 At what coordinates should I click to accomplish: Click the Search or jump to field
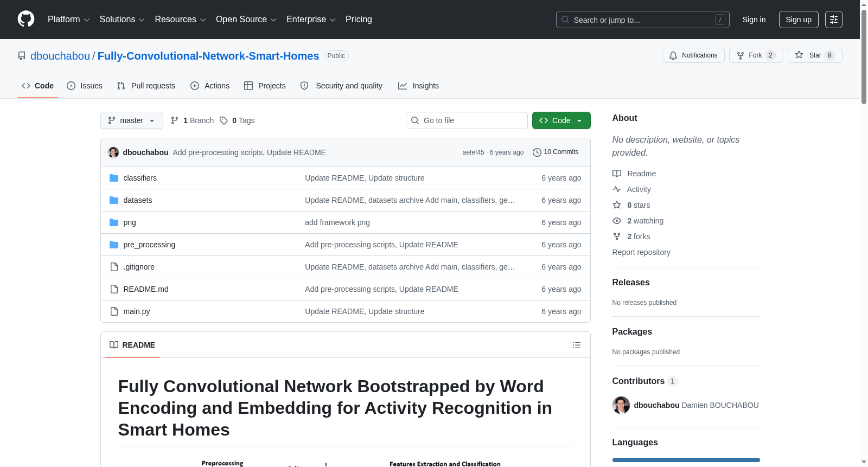pos(643,20)
